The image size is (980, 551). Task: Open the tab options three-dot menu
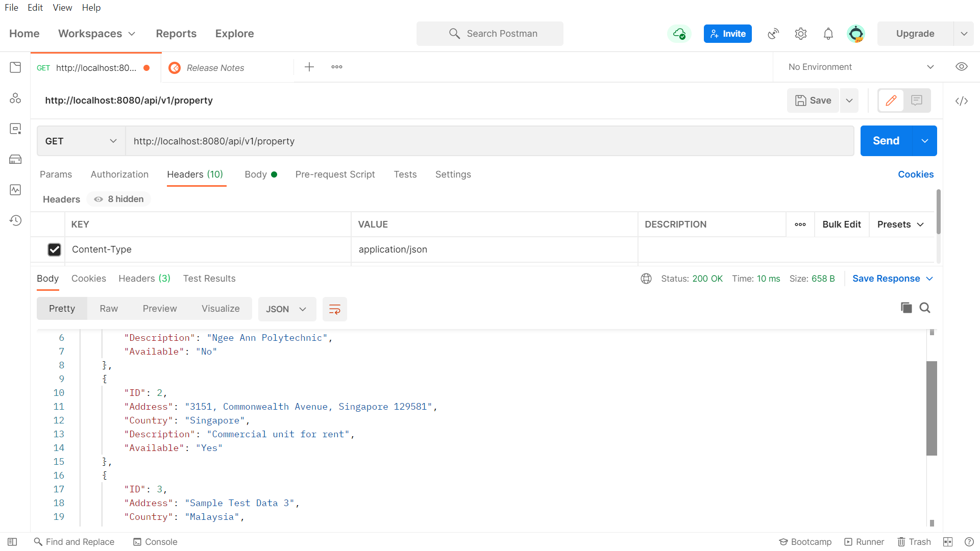pos(337,67)
